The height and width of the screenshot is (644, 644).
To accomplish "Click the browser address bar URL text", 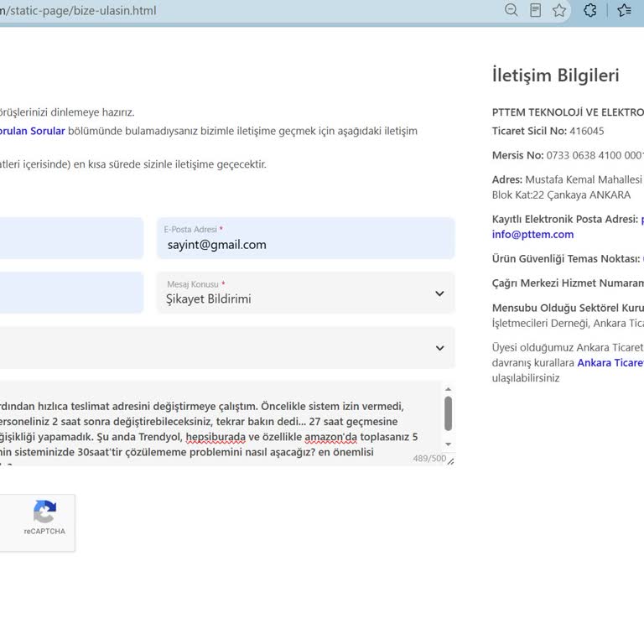I will [78, 10].
